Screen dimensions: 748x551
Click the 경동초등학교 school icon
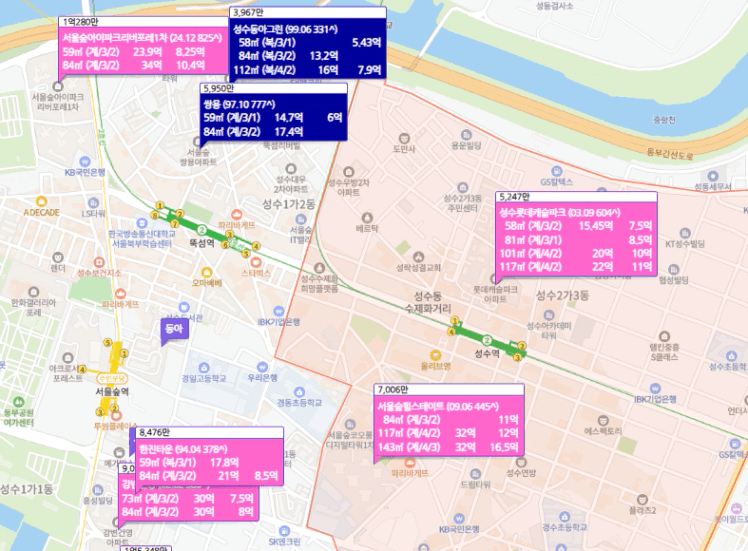299,392
